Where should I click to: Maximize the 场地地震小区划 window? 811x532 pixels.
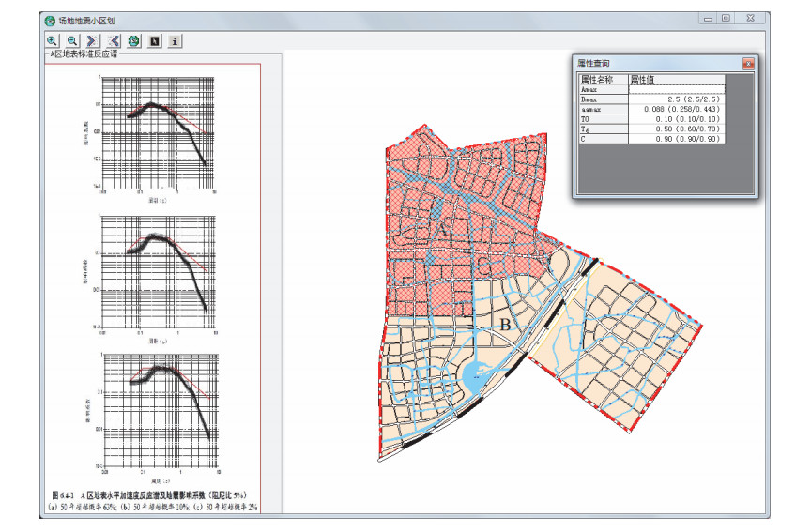tap(726, 18)
